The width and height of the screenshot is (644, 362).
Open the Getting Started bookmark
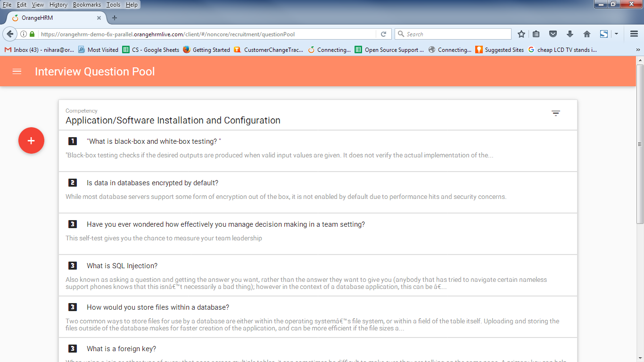click(x=206, y=49)
